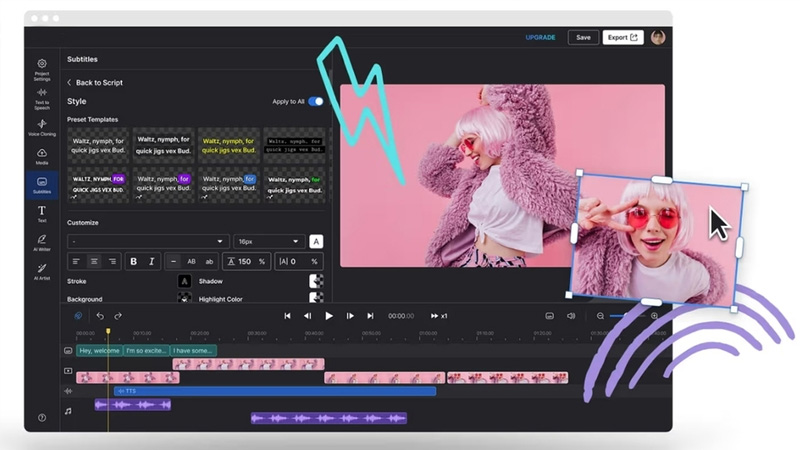The width and height of the screenshot is (800, 450).
Task: Select the blue TTS audio clip
Action: coord(275,391)
